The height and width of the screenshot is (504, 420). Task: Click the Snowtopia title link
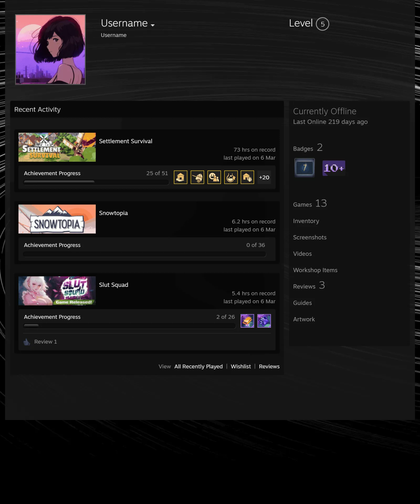pos(113,213)
